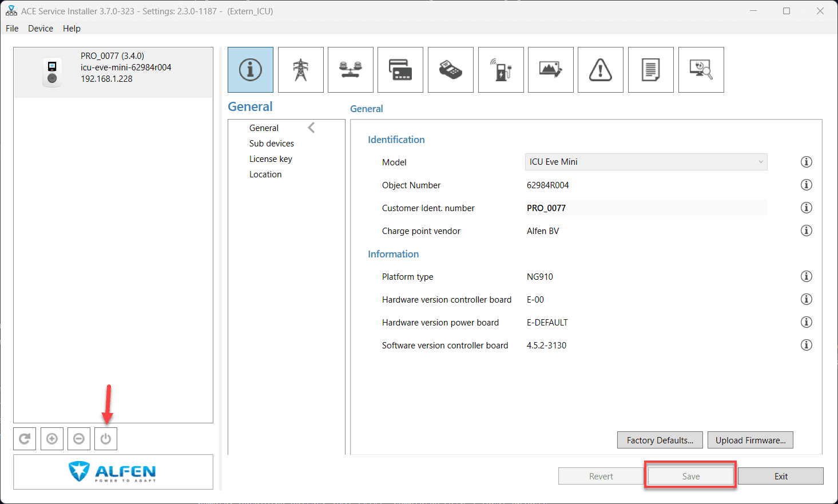Open the charging station connectivity icon tab
This screenshot has width=838, height=504.
click(x=501, y=70)
